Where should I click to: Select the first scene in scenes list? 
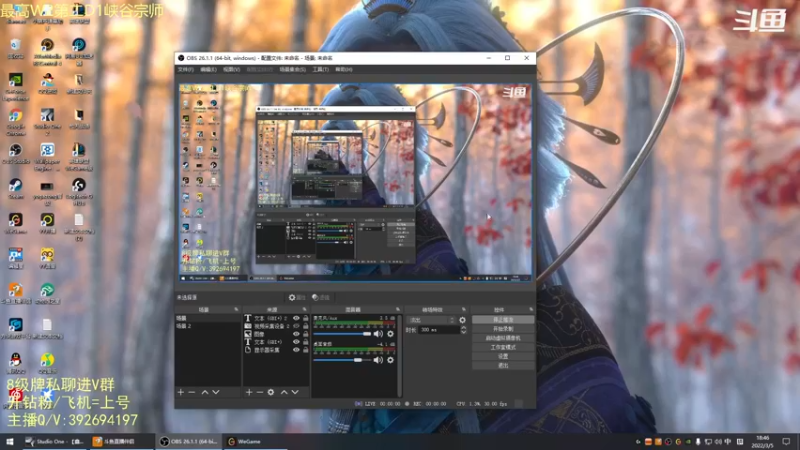click(x=208, y=318)
